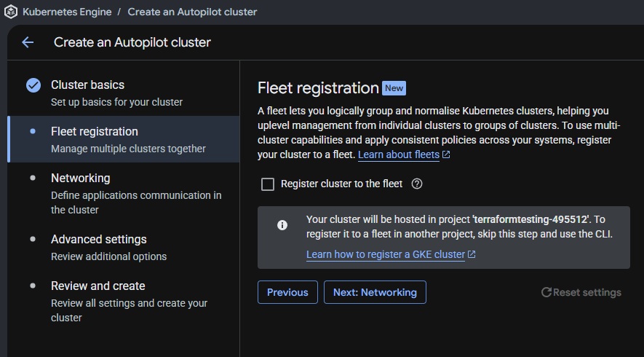Click the Kubernetes Engine breadcrumb
This screenshot has height=357, width=644.
click(67, 12)
